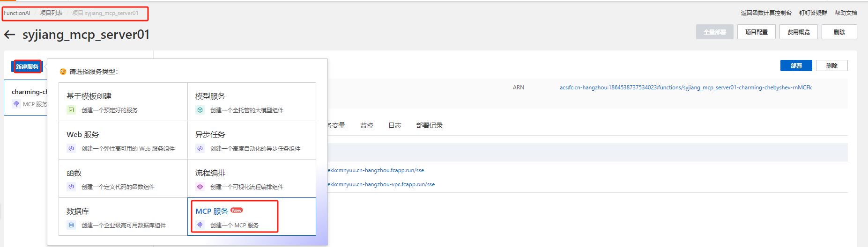Switch to the 监控 tab
The height and width of the screenshot is (247, 868).
coord(367,125)
